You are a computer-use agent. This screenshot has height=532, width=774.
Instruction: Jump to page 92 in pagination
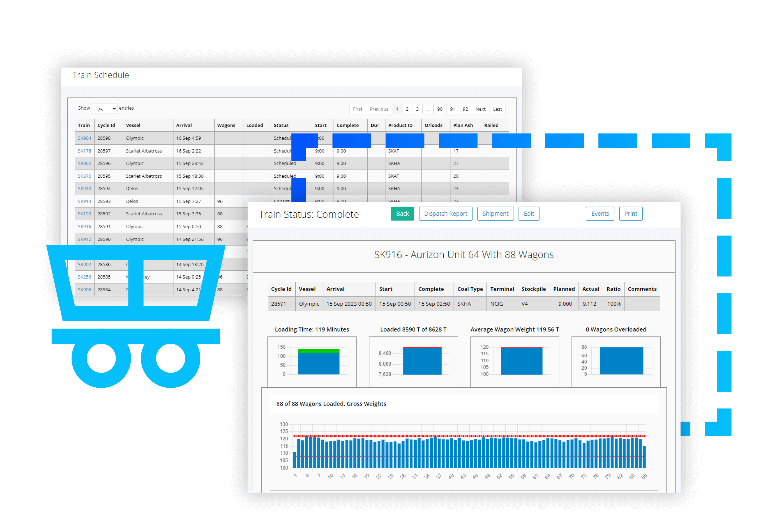click(465, 109)
